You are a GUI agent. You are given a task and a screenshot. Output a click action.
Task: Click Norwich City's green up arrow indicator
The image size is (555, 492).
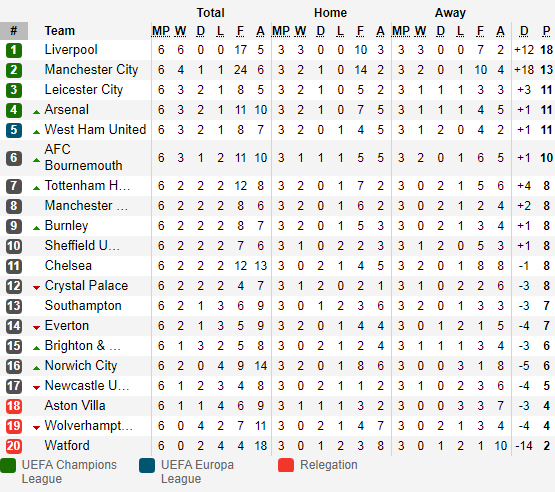coord(36,368)
